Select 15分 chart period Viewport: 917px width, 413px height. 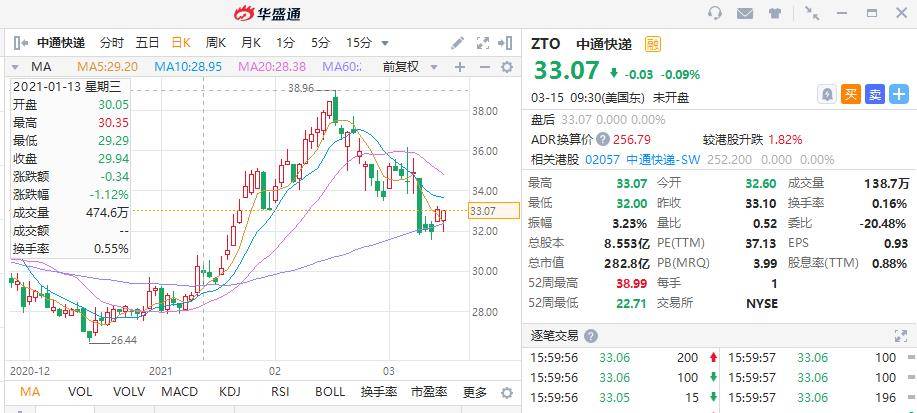358,43
